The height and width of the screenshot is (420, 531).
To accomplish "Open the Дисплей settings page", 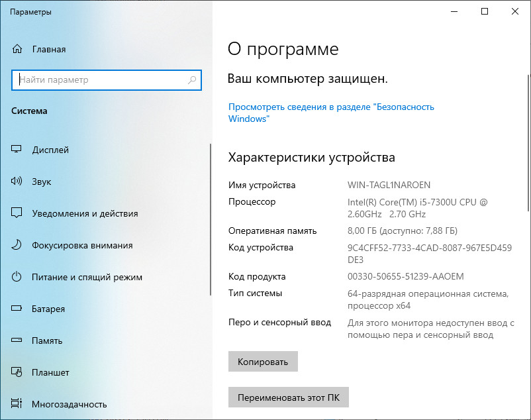I will pyautogui.click(x=50, y=150).
